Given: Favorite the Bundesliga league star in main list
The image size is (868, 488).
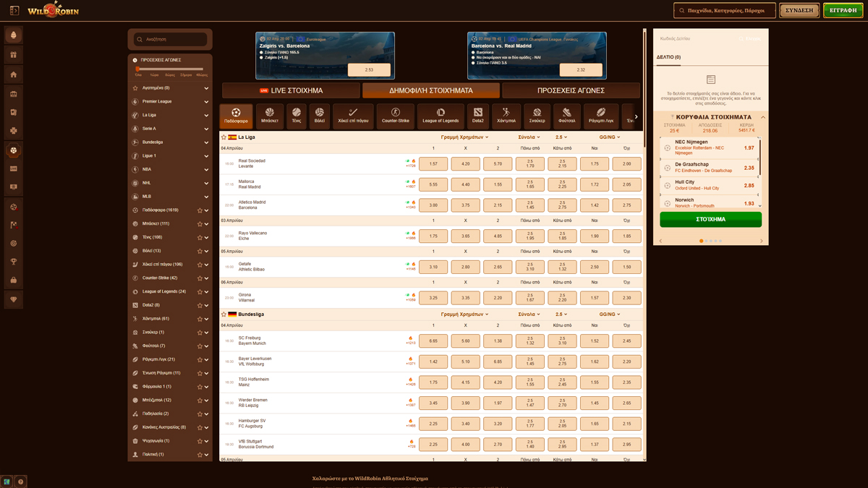Looking at the screenshot, I should point(224,314).
